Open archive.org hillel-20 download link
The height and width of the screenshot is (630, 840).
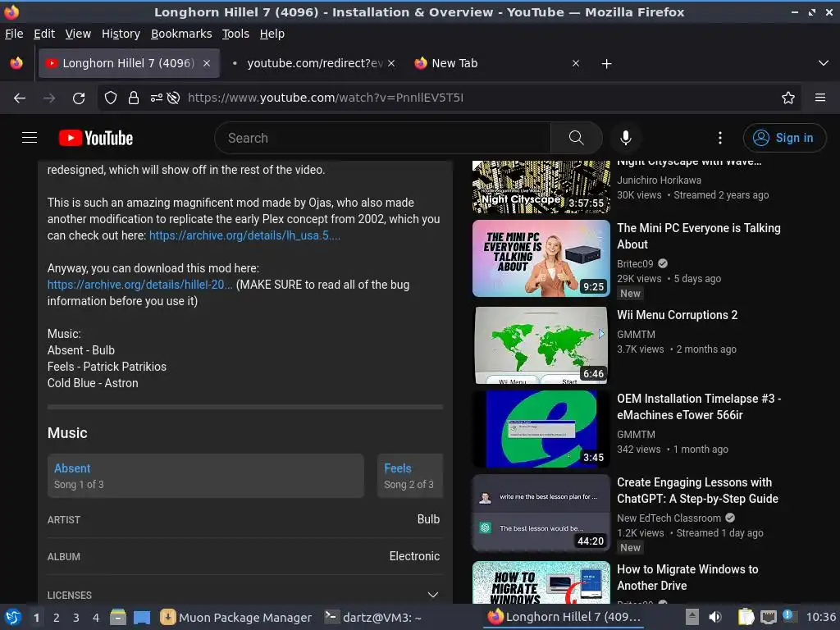pos(139,285)
